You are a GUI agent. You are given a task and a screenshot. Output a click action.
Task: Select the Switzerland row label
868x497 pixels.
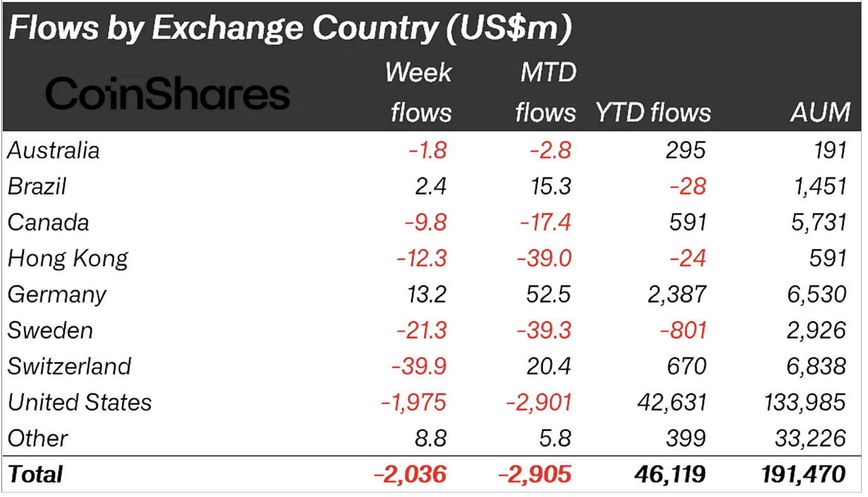pos(70,367)
